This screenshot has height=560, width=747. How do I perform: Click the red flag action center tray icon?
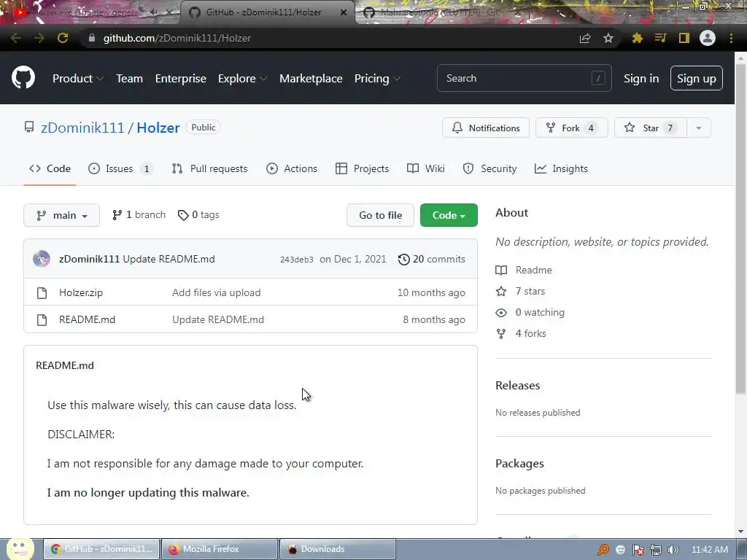[x=638, y=550]
